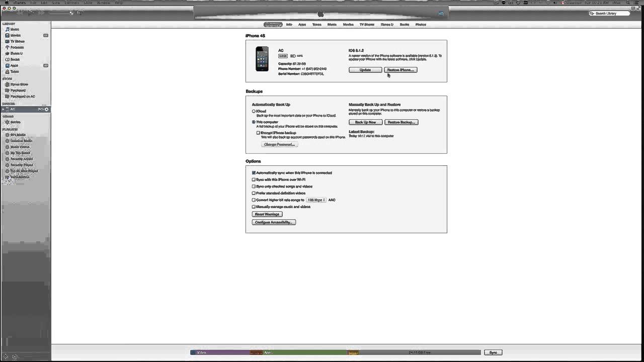The image size is (644, 362).
Task: Click the Back Up Now button
Action: pos(365,122)
